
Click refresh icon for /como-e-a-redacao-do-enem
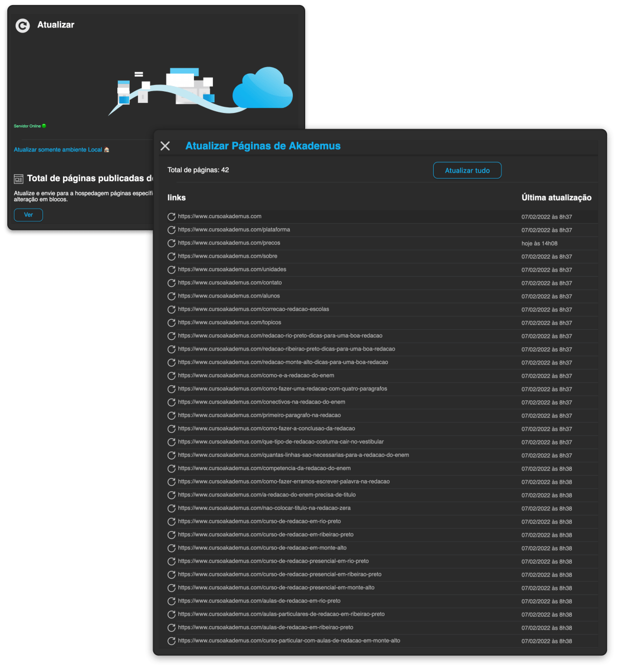(x=172, y=376)
